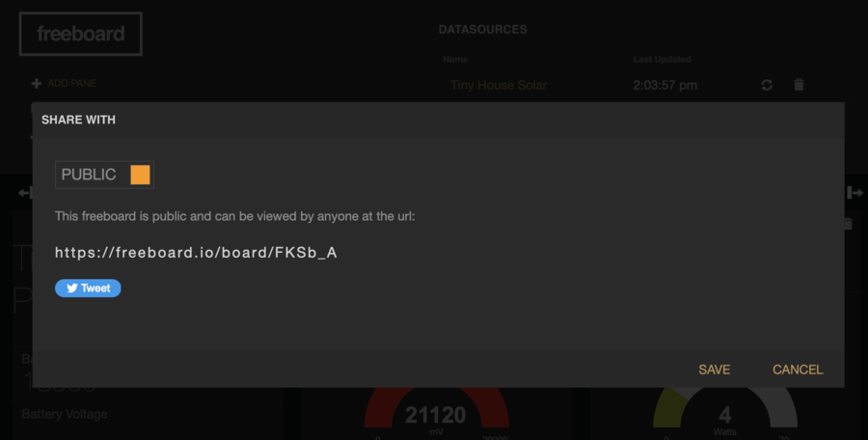Click the plus icon beside ADD PANE
868x440 pixels.
point(37,84)
